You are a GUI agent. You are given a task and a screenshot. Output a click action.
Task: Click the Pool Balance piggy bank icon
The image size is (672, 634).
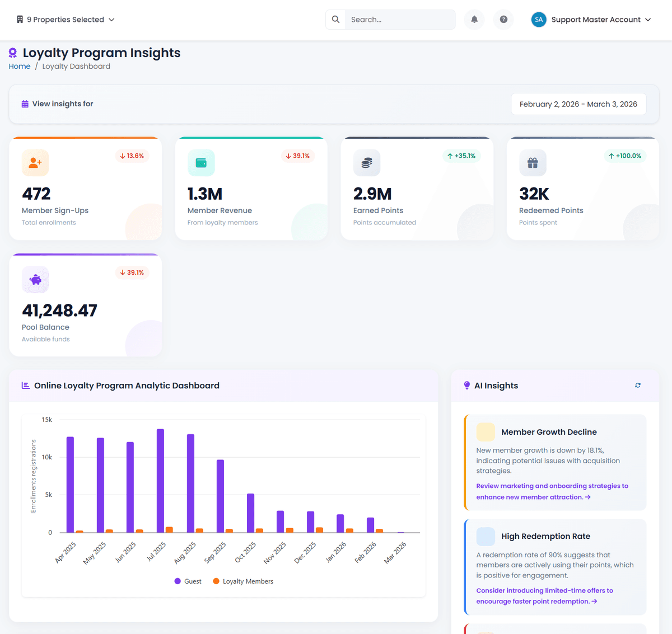[x=35, y=279]
